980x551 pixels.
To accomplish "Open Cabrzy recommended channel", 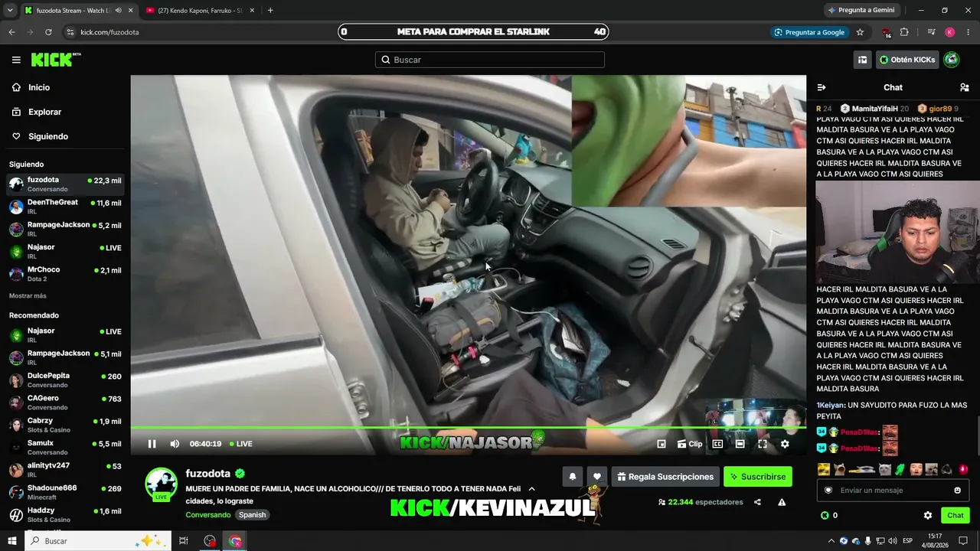I will click(65, 425).
